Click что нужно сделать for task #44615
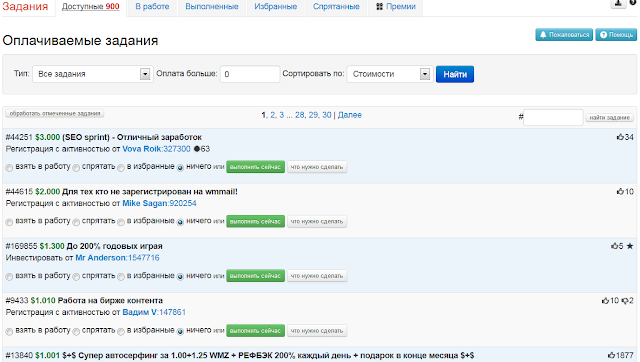 click(317, 222)
